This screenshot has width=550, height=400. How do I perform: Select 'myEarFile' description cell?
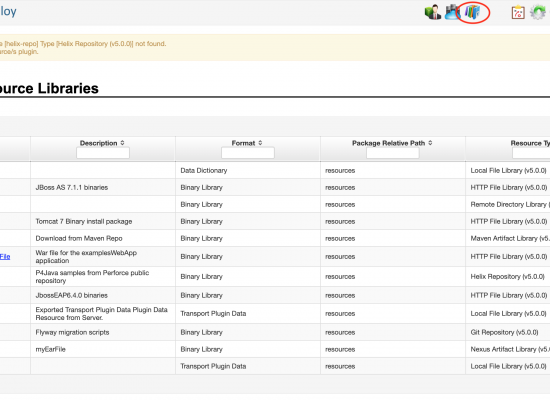[51, 349]
